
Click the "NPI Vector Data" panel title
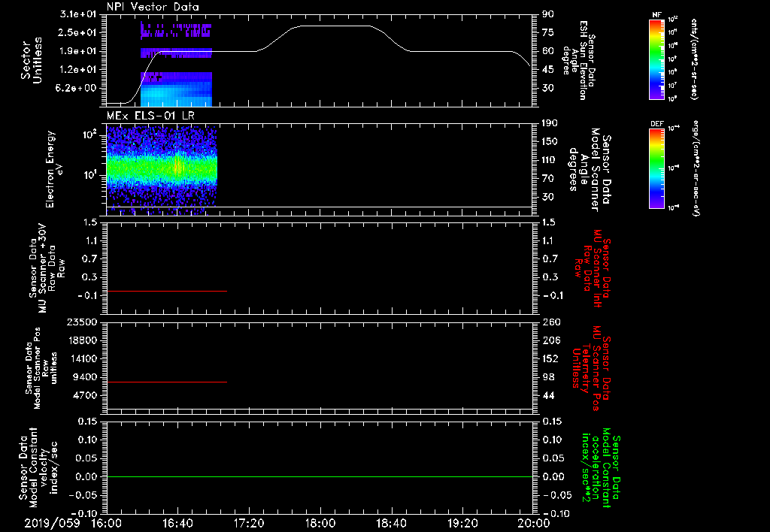click(153, 7)
